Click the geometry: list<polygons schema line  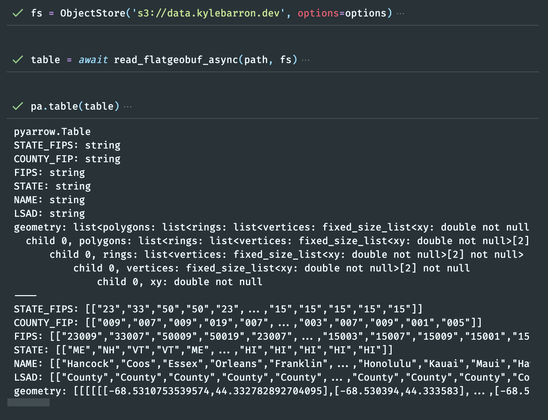click(x=271, y=227)
